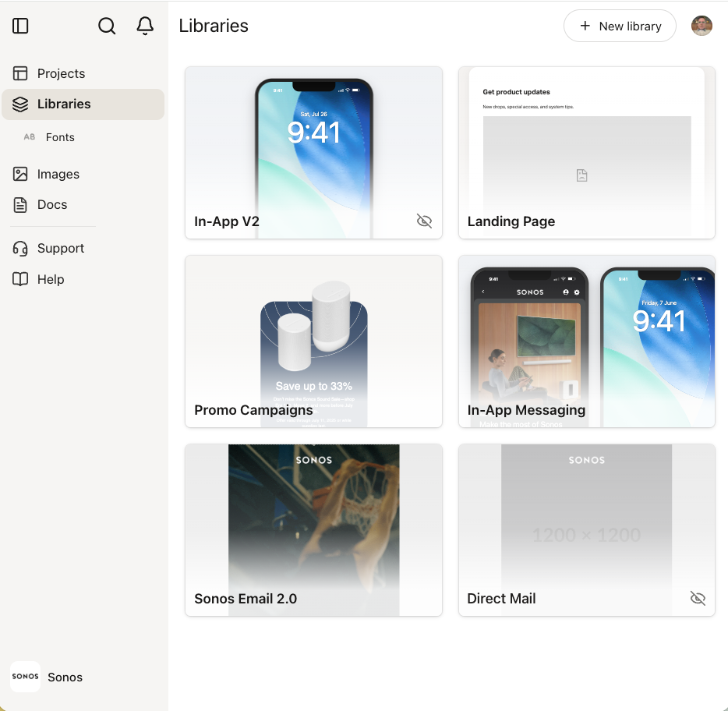The height and width of the screenshot is (711, 728).
Task: Click the Libraries stacked layers icon
Action: pos(20,104)
